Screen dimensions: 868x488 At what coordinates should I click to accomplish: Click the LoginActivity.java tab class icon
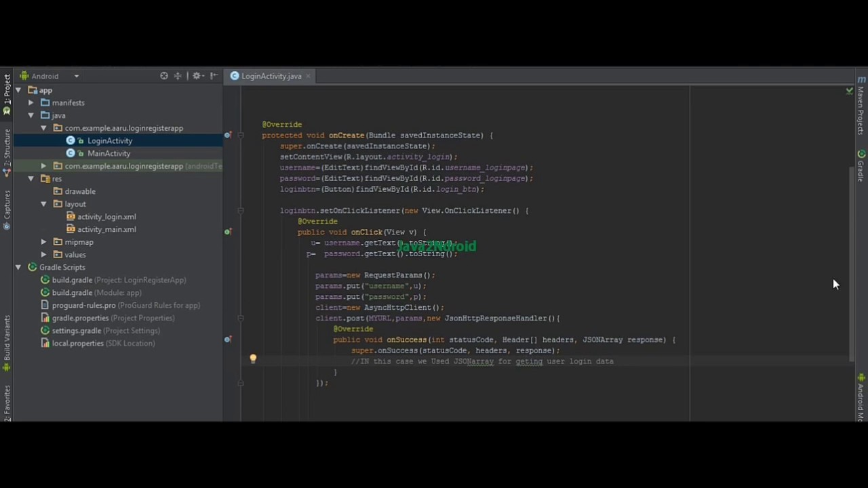click(x=235, y=76)
